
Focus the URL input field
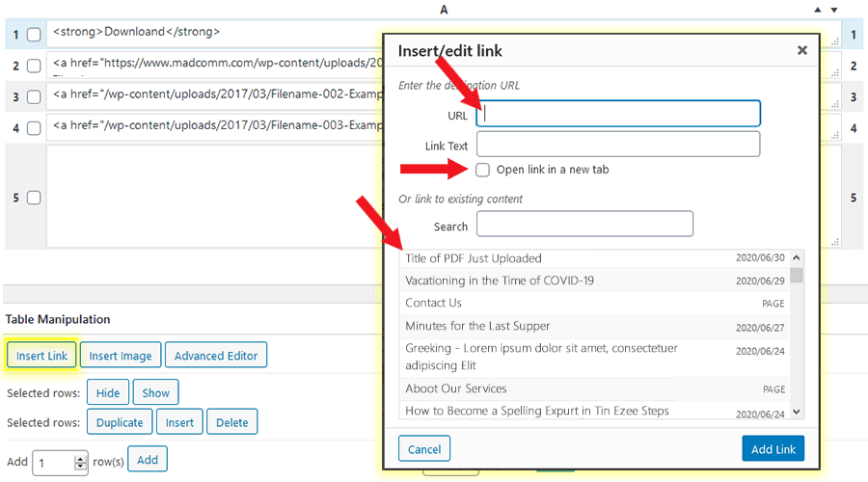coord(618,114)
